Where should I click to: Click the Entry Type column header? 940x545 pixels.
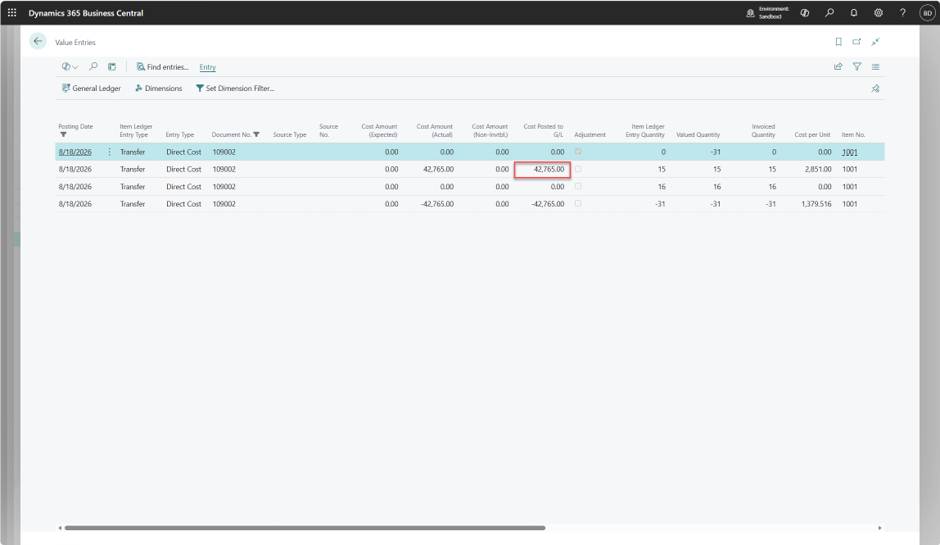pos(180,134)
